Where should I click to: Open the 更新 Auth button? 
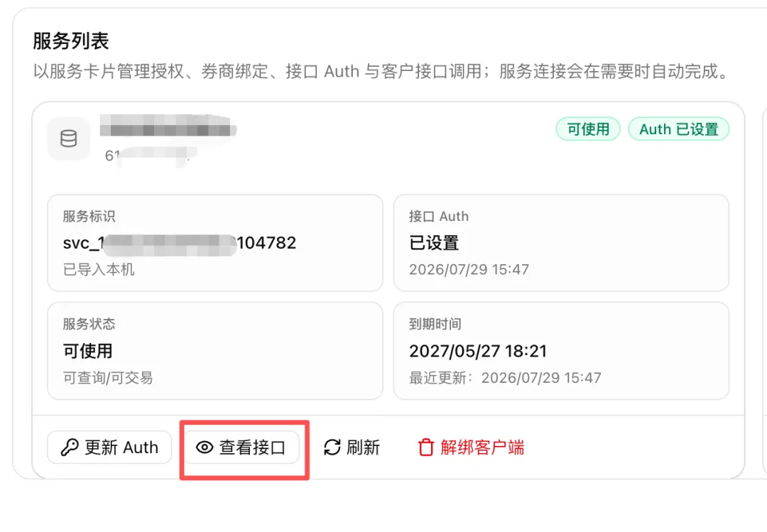pyautogui.click(x=109, y=447)
